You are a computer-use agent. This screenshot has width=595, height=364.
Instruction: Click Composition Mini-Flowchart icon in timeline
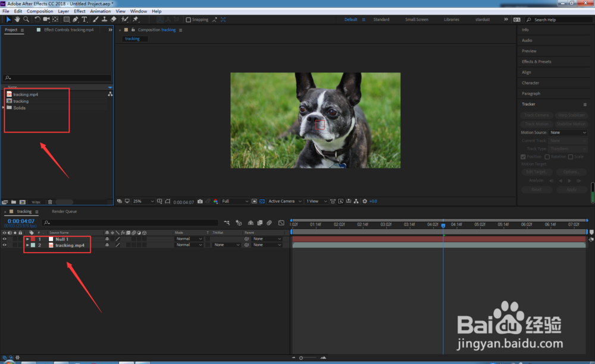pyautogui.click(x=227, y=223)
